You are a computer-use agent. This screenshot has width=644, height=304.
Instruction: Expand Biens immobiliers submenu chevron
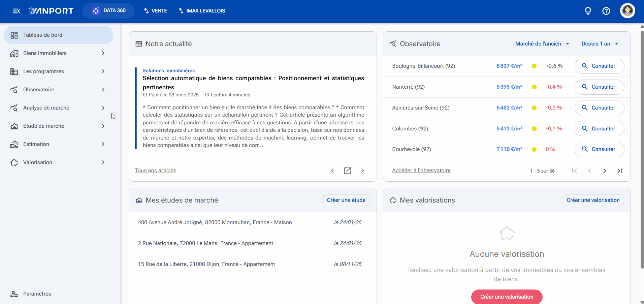(x=103, y=53)
